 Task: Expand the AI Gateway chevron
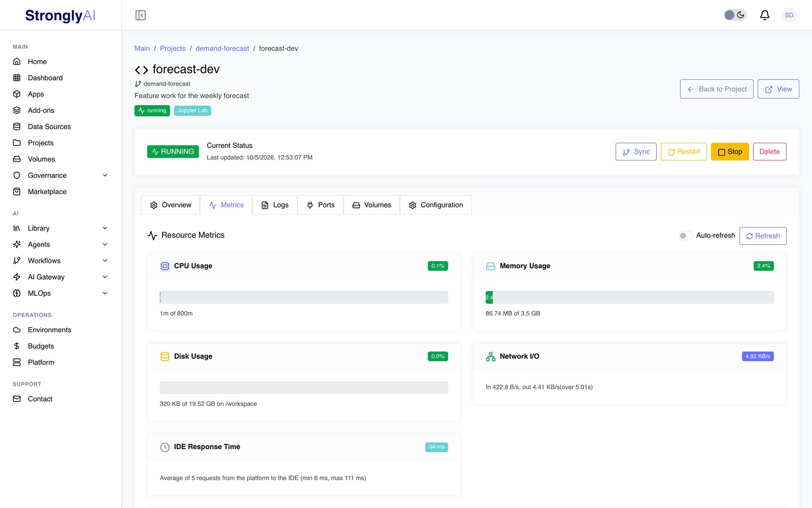[105, 277]
